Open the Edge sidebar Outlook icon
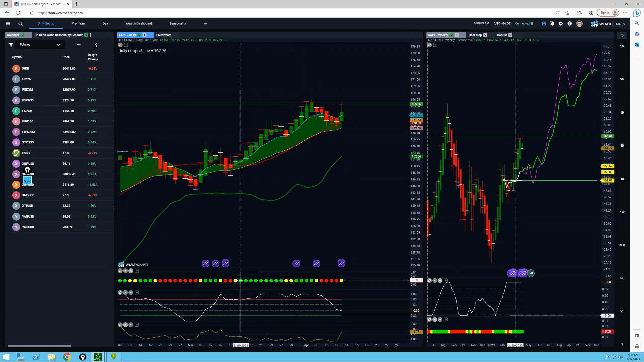 coord(637,44)
